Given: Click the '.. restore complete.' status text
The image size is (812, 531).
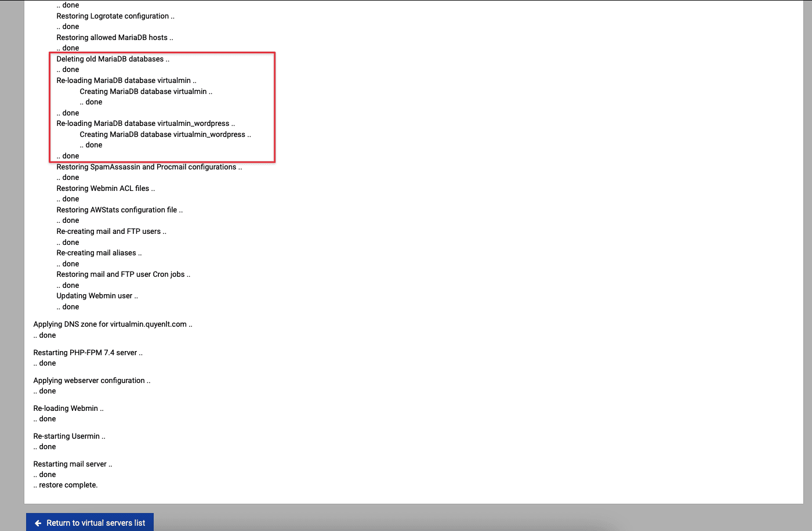Looking at the screenshot, I should tap(66, 485).
